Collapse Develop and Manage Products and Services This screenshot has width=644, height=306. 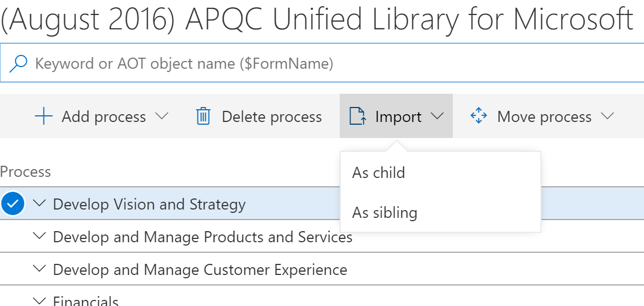[39, 237]
